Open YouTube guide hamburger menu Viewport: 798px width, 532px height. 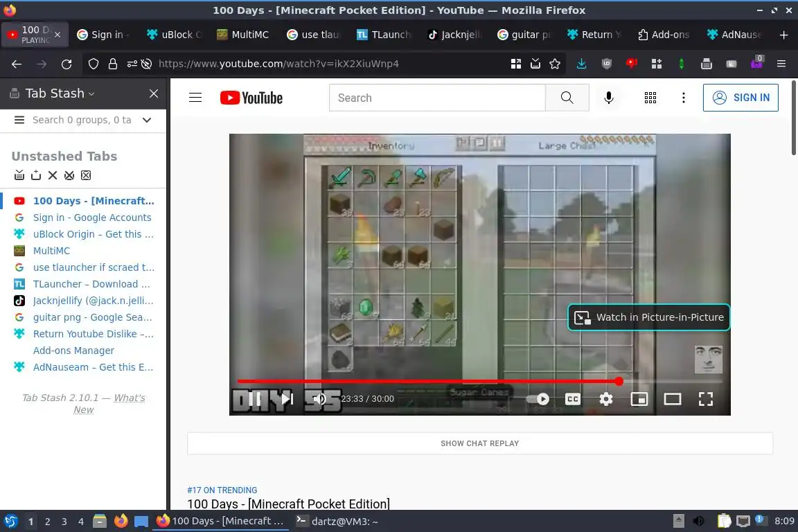195,97
